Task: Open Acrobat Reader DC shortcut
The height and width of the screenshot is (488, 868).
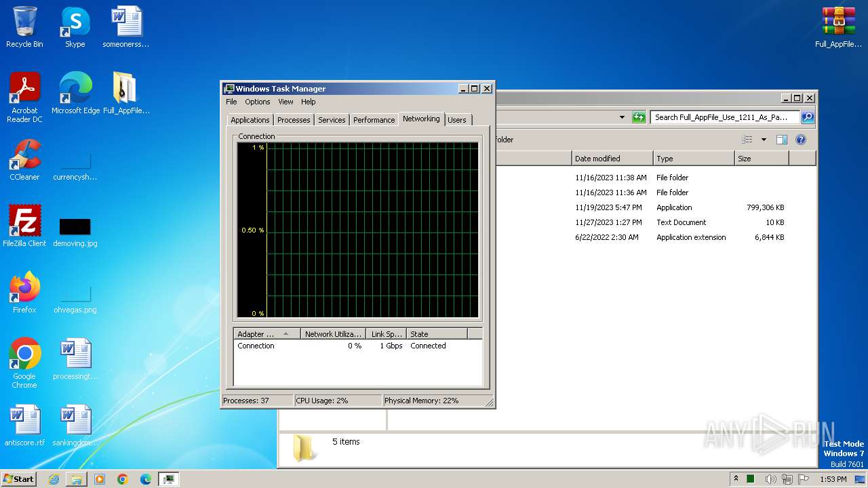Action: click(x=24, y=97)
